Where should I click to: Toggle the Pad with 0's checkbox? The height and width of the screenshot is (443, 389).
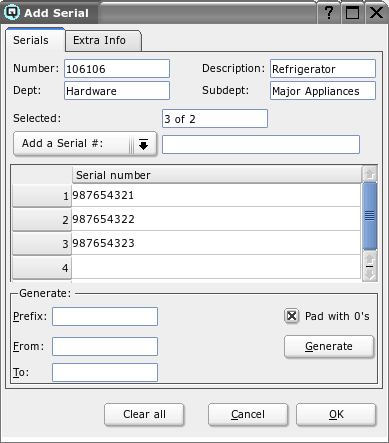point(292,316)
